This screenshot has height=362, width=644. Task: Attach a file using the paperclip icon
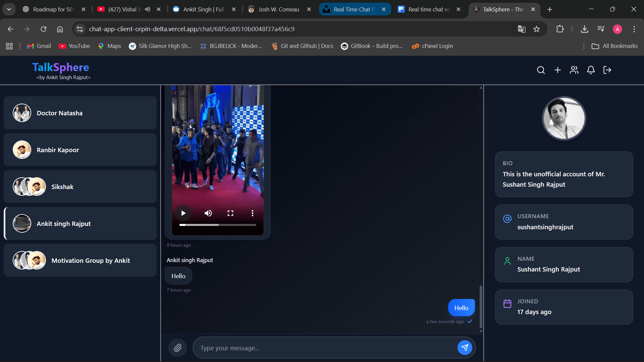[177, 348]
